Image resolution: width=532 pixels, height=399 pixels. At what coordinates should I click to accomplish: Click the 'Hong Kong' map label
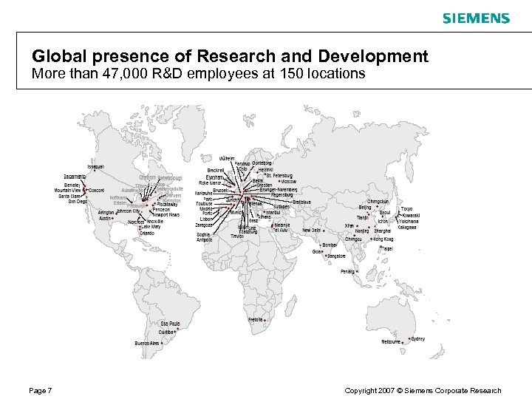click(383, 239)
